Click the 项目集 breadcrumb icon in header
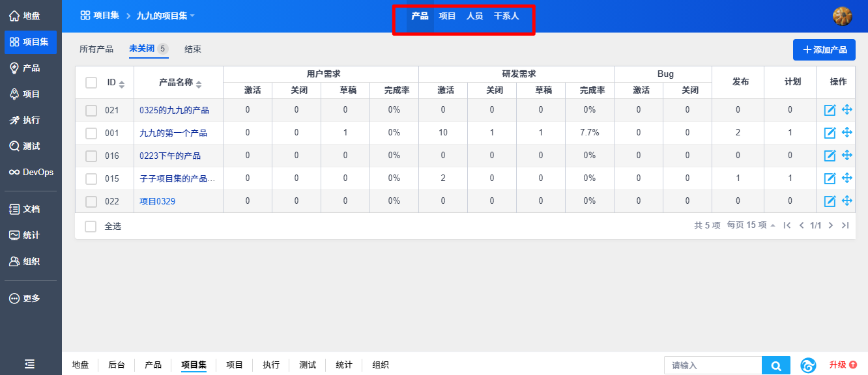This screenshot has width=868, height=375. (85, 15)
